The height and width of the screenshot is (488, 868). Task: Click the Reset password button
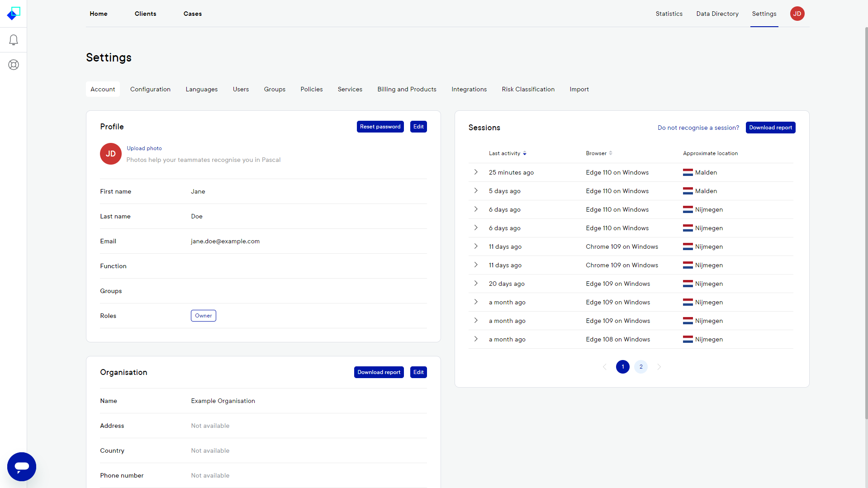click(380, 127)
